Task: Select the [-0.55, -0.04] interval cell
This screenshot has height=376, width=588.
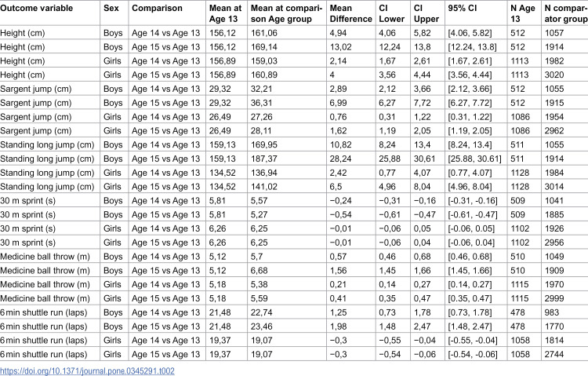Action: pos(473,341)
